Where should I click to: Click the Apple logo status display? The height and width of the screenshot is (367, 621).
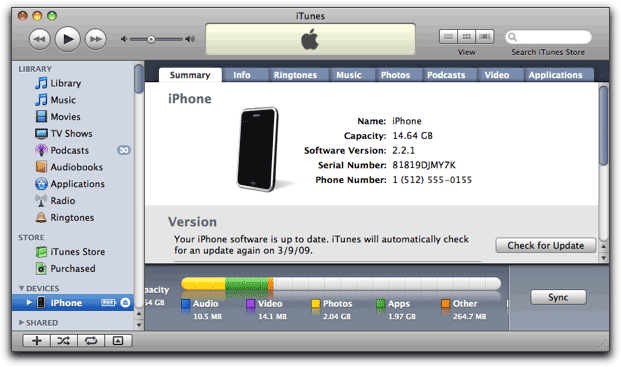310,39
